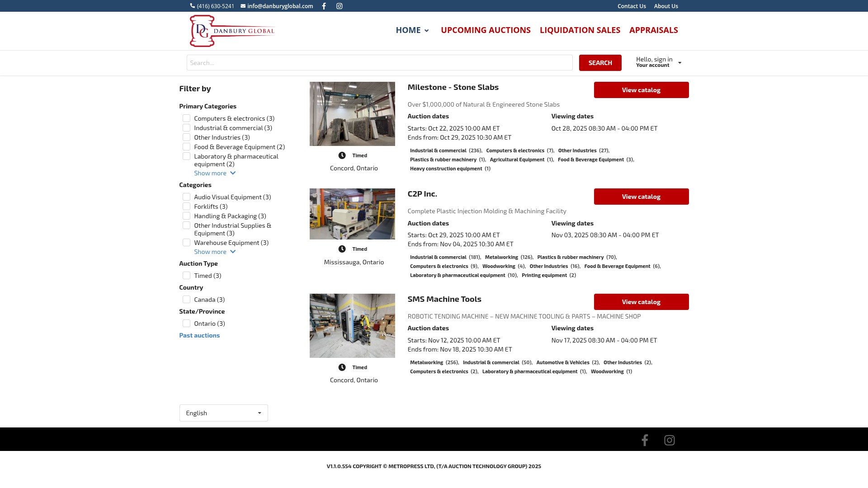This screenshot has height=488, width=868.
Task: Open the HOME menu dropdown
Action: click(412, 30)
